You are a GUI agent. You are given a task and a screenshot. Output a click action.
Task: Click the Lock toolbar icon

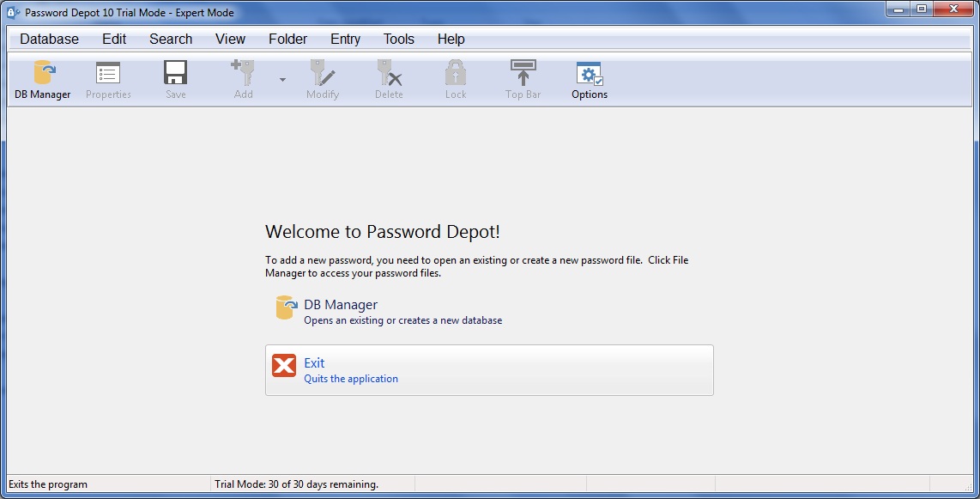(455, 77)
